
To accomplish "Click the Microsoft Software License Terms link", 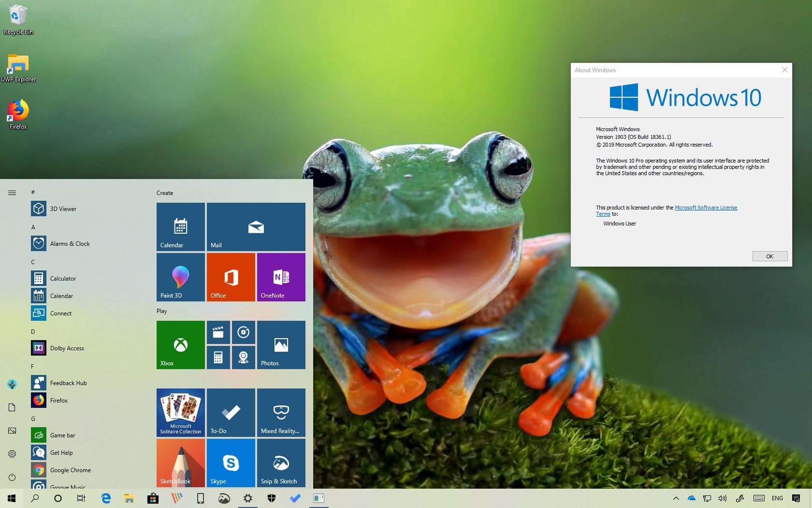I will click(x=706, y=208).
